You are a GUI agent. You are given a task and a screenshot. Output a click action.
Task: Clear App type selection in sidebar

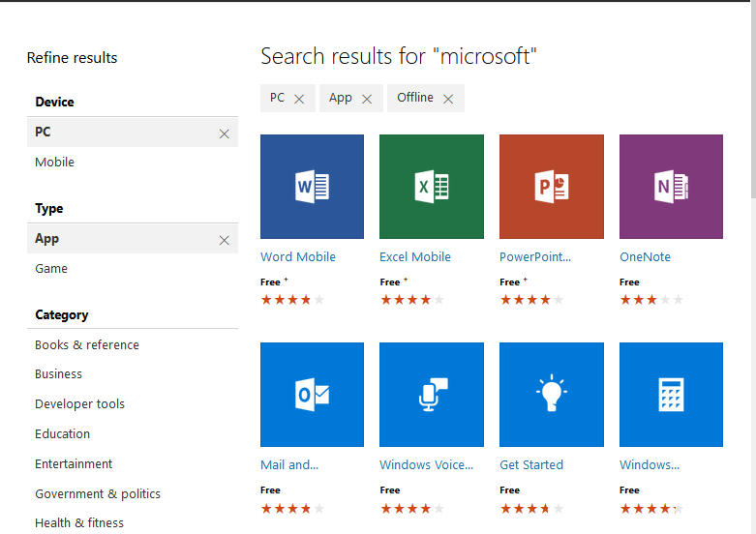(x=225, y=240)
